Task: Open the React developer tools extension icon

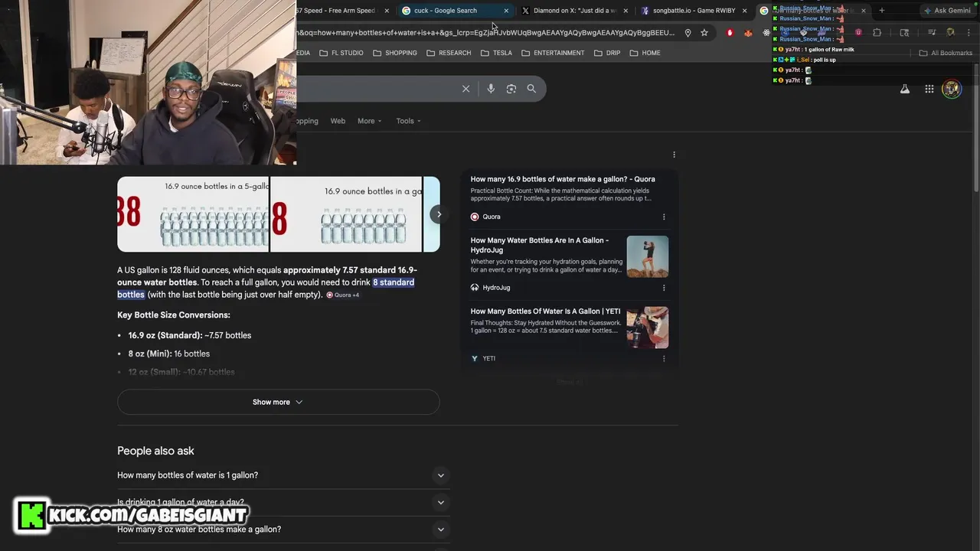Action: [766, 33]
